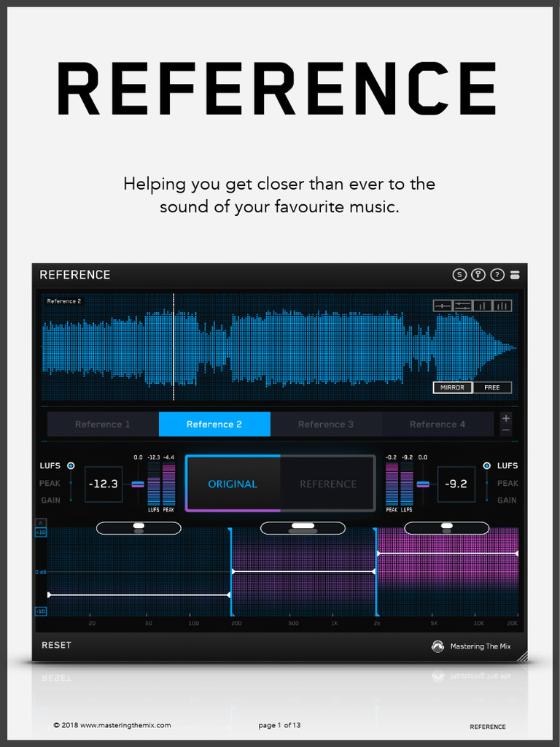The width and height of the screenshot is (560, 747).
Task: Select left PEAK mode
Action: 50,483
